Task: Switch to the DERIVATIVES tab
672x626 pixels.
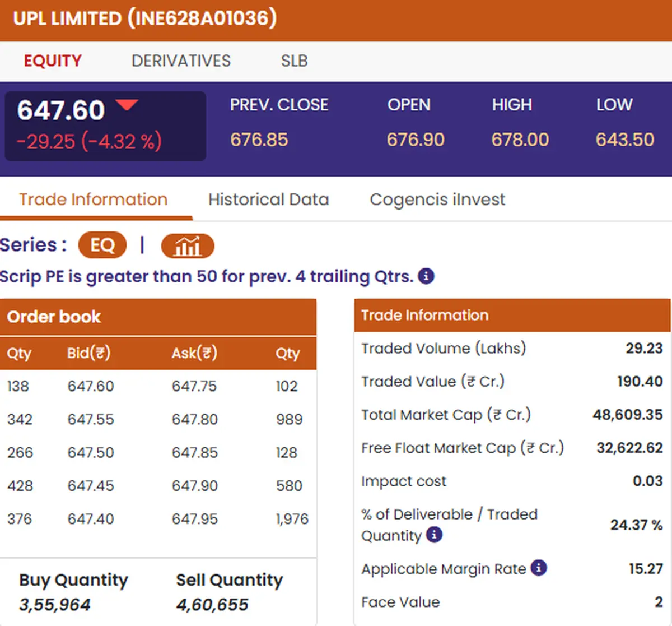Action: [181, 61]
